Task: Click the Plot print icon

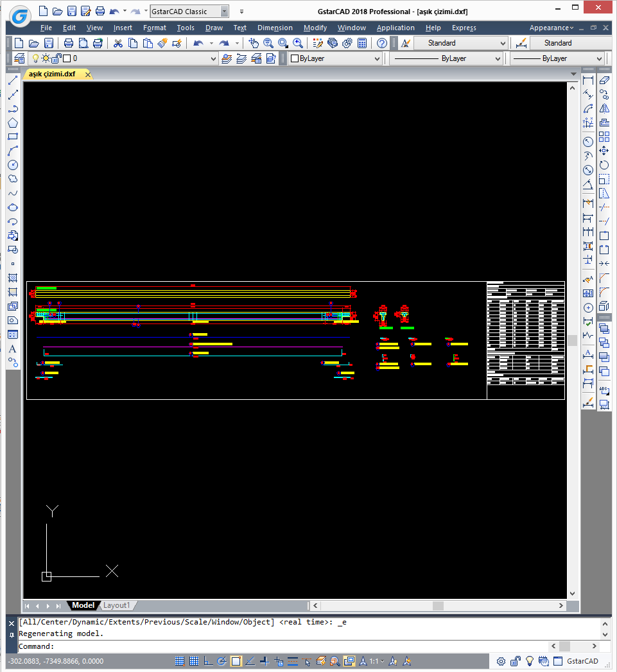Action: [69, 43]
